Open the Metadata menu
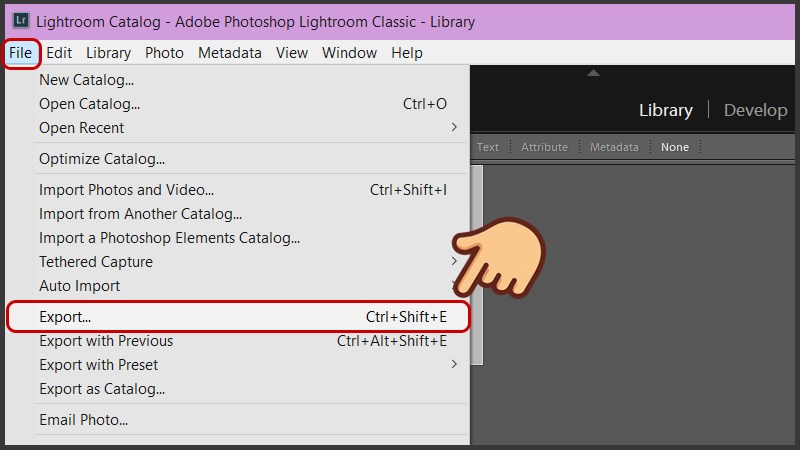The height and width of the screenshot is (450, 800). [x=229, y=53]
